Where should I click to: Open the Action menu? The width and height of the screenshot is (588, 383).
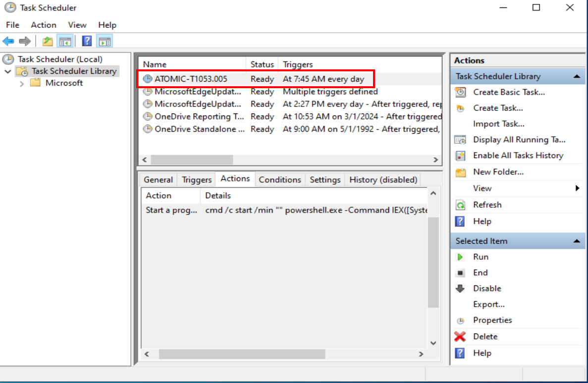[x=43, y=25]
